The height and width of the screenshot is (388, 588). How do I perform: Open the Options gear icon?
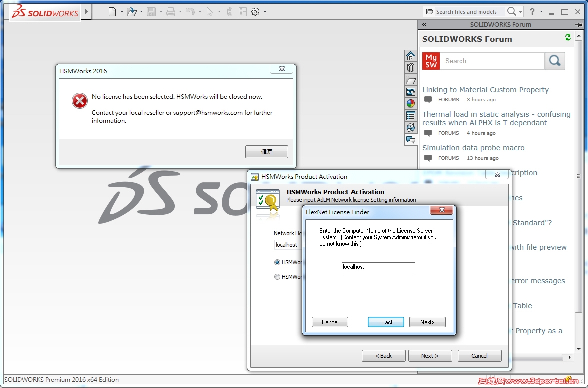(255, 12)
